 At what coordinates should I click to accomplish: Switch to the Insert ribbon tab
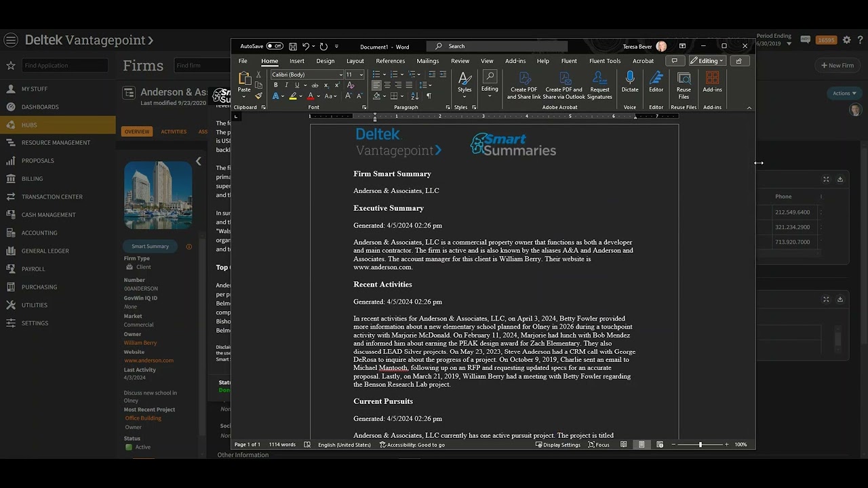297,61
